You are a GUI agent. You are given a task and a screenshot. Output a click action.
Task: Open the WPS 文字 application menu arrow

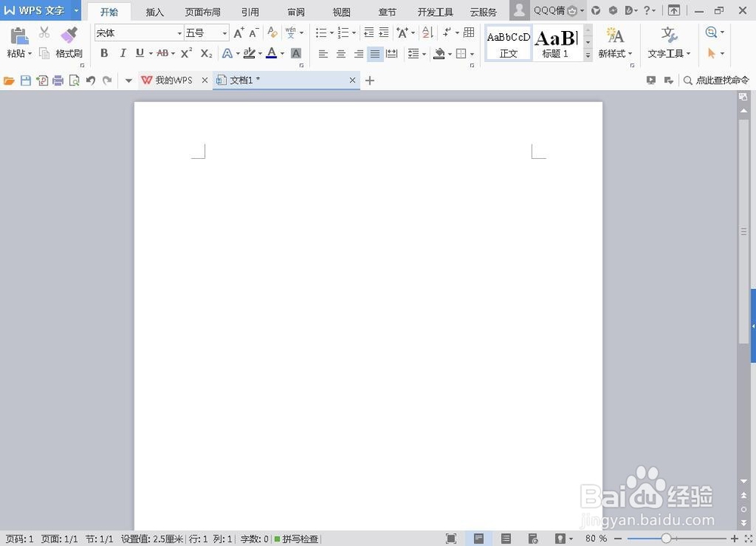tap(76, 10)
